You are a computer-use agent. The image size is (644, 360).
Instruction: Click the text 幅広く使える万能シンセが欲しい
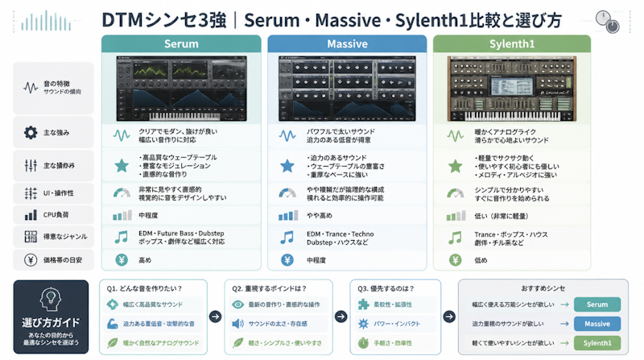513,304
